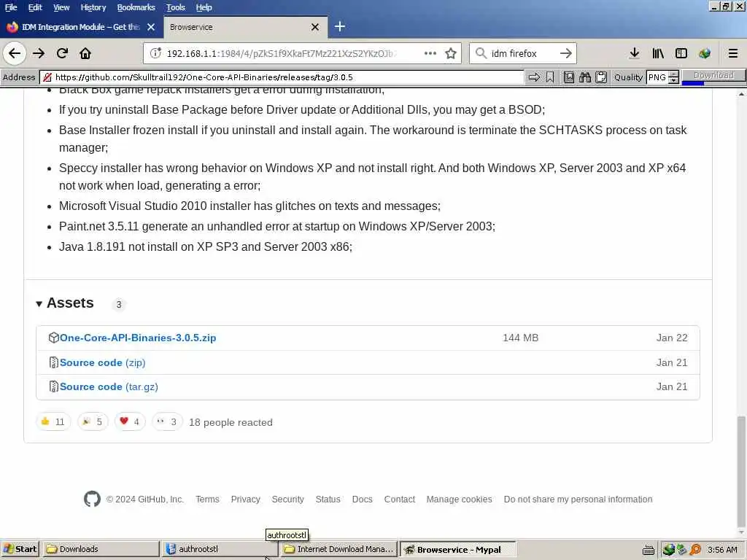Screen dimensions: 747x560
Task: Switch to IDM Integration Module tab
Action: [x=81, y=27]
